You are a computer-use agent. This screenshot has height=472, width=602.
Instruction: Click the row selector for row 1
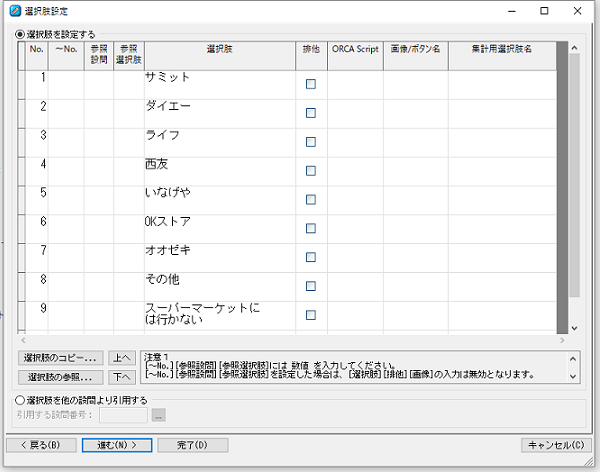point(22,85)
